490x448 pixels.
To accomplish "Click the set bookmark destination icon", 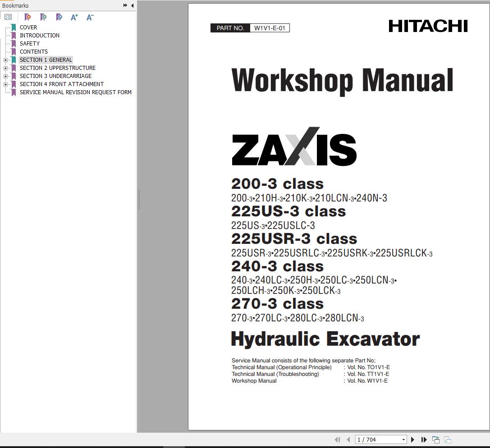I will [59, 17].
